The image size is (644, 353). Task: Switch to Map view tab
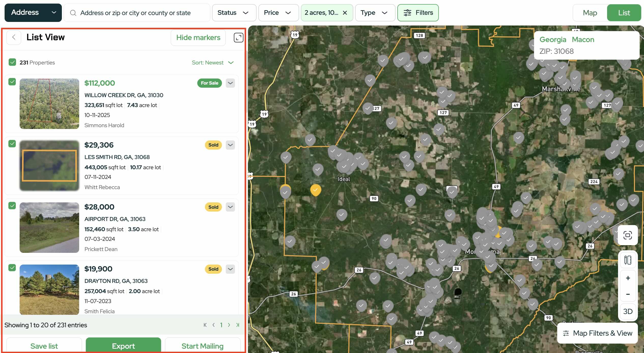(x=590, y=13)
